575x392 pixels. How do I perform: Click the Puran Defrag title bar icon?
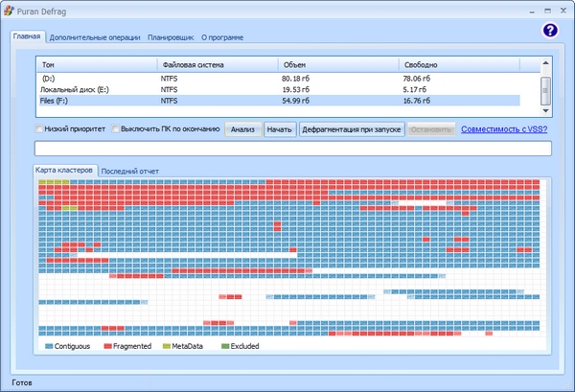click(x=10, y=9)
